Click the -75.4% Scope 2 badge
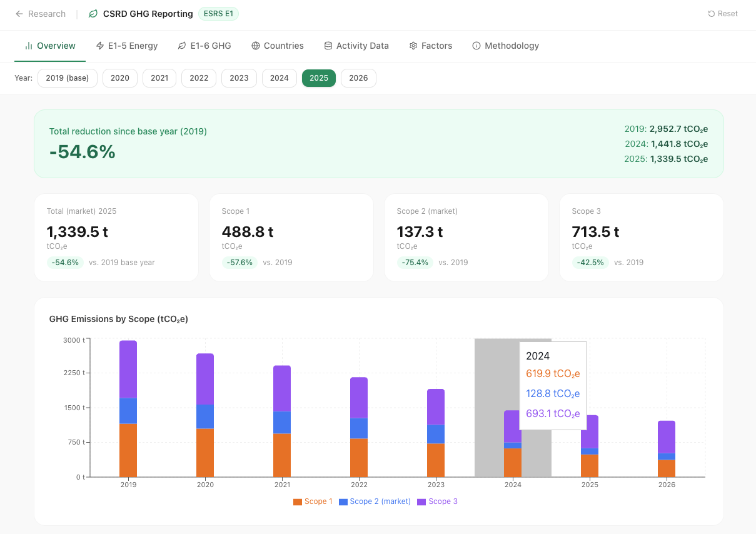This screenshot has height=534, width=756. (415, 263)
